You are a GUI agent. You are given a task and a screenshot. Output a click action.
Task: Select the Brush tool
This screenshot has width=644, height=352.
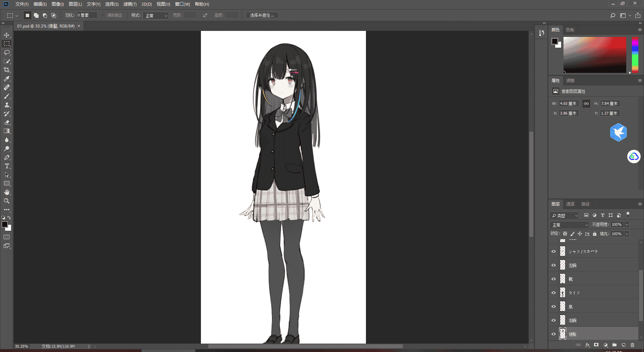point(7,96)
